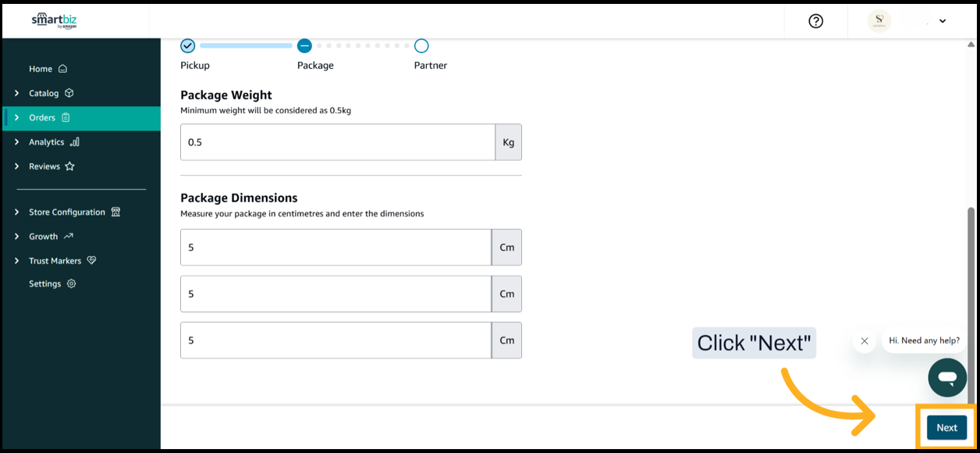Image resolution: width=980 pixels, height=453 pixels.
Task: Click the Home icon in sidebar
Action: pyautogui.click(x=63, y=69)
